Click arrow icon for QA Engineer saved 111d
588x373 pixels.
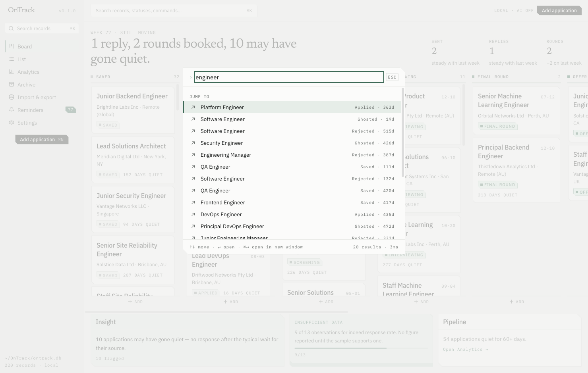(x=193, y=167)
